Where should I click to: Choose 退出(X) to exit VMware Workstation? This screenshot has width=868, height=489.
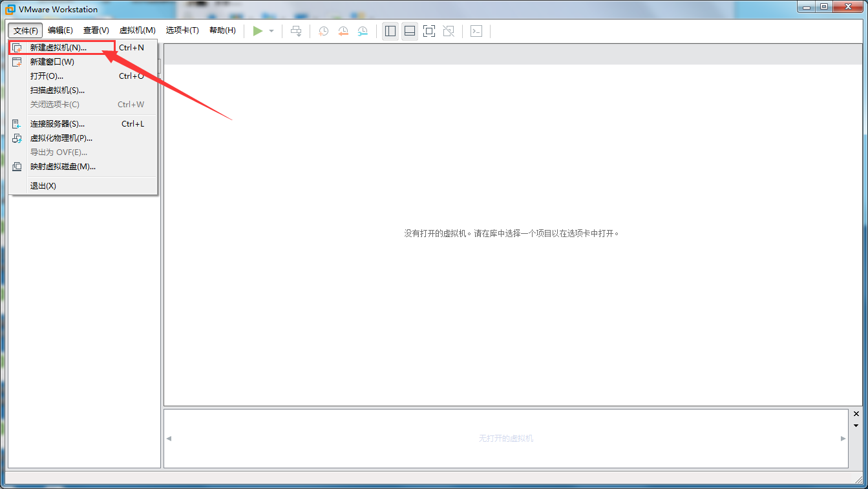(83, 186)
